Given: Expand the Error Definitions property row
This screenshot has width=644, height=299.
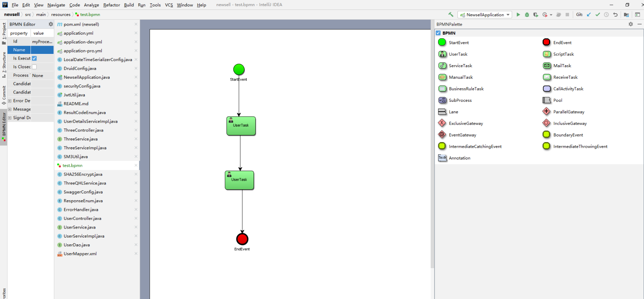Looking at the screenshot, I should 10,101.
